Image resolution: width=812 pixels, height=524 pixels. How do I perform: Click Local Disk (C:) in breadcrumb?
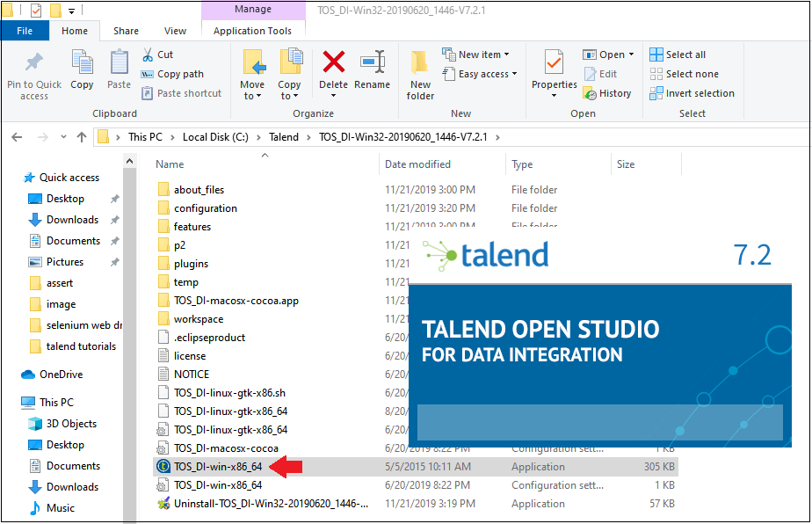click(x=215, y=137)
